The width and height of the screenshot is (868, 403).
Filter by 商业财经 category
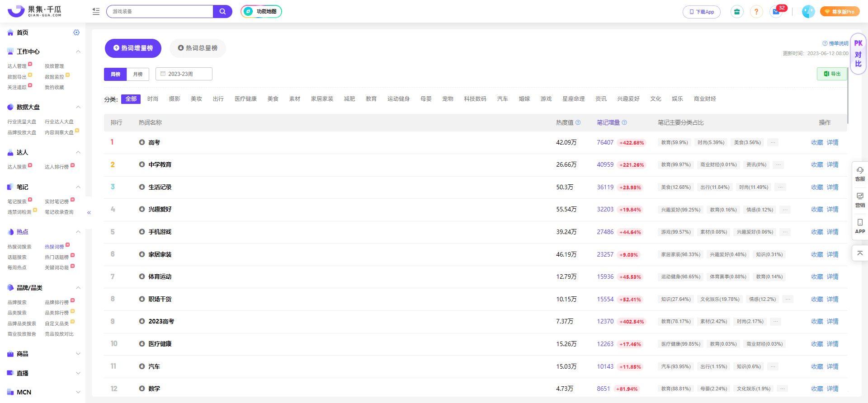click(x=705, y=99)
